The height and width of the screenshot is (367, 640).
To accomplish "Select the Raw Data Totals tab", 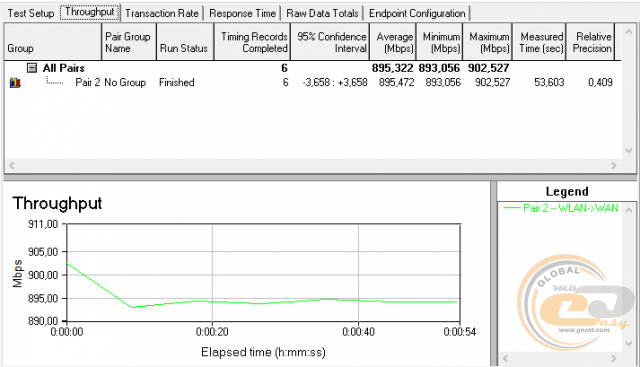I will point(322,13).
